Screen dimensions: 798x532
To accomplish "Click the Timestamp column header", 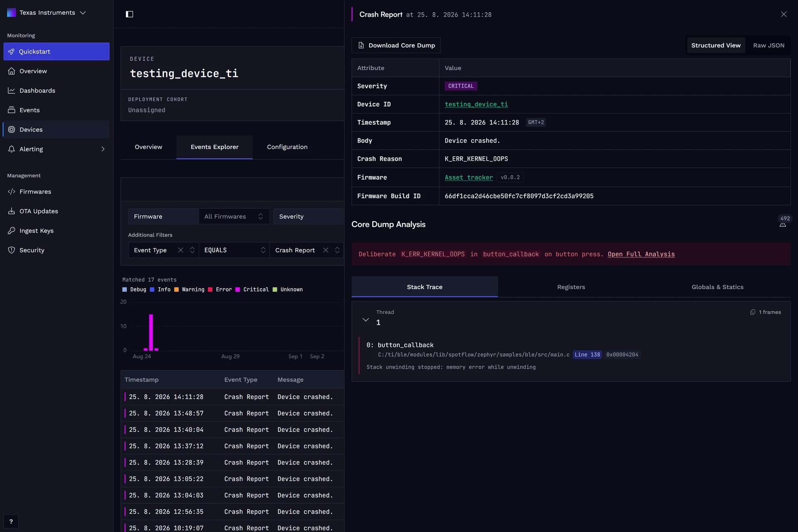I will click(142, 380).
